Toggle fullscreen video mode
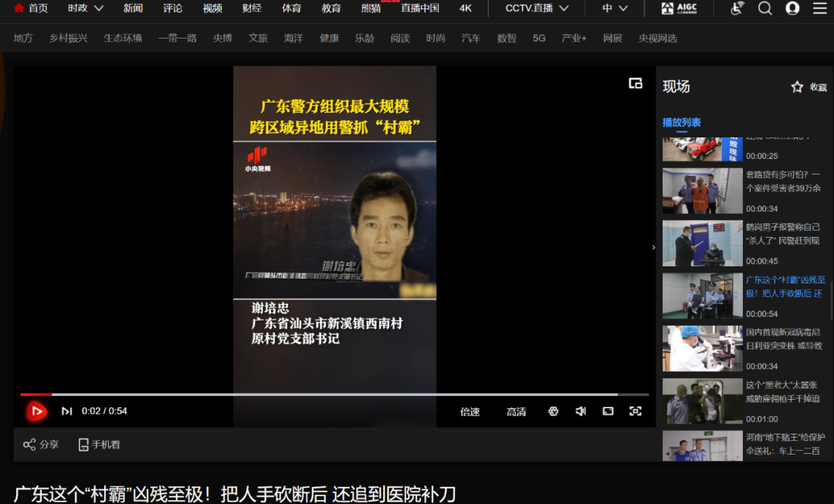The height and width of the screenshot is (504, 834). 636,411
